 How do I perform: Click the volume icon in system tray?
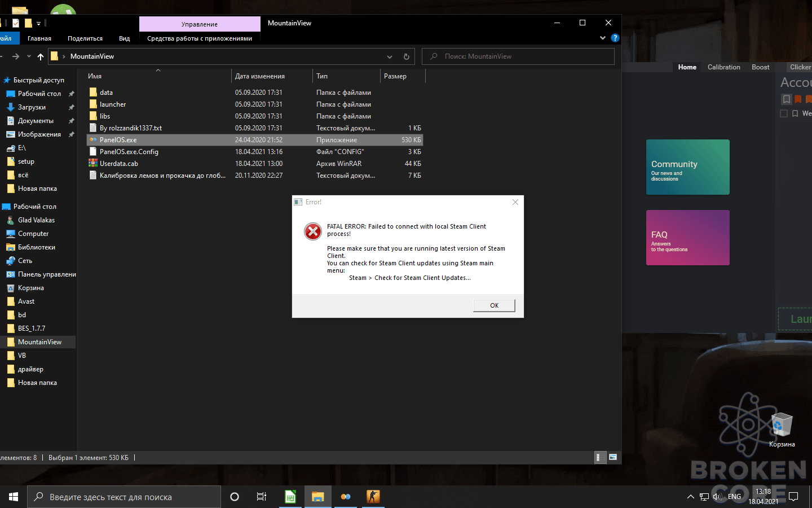[x=717, y=497]
